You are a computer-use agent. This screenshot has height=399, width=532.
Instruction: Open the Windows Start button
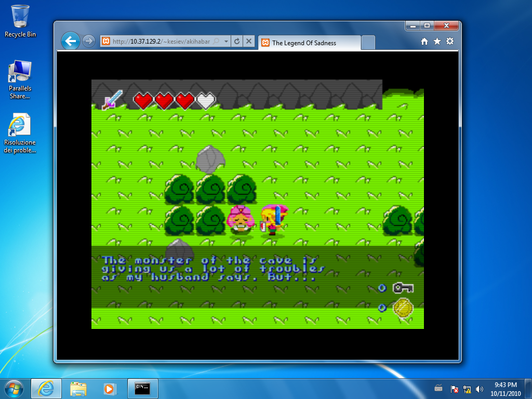[x=14, y=389]
